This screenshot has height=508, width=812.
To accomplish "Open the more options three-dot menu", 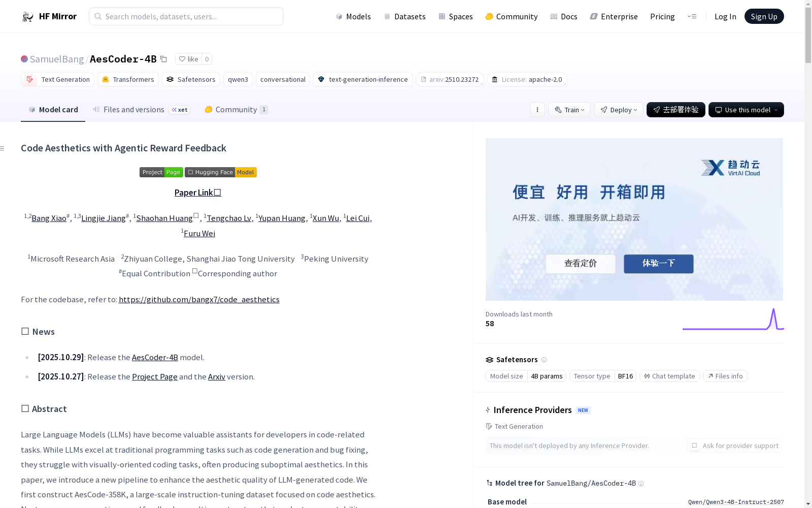I will (x=537, y=110).
